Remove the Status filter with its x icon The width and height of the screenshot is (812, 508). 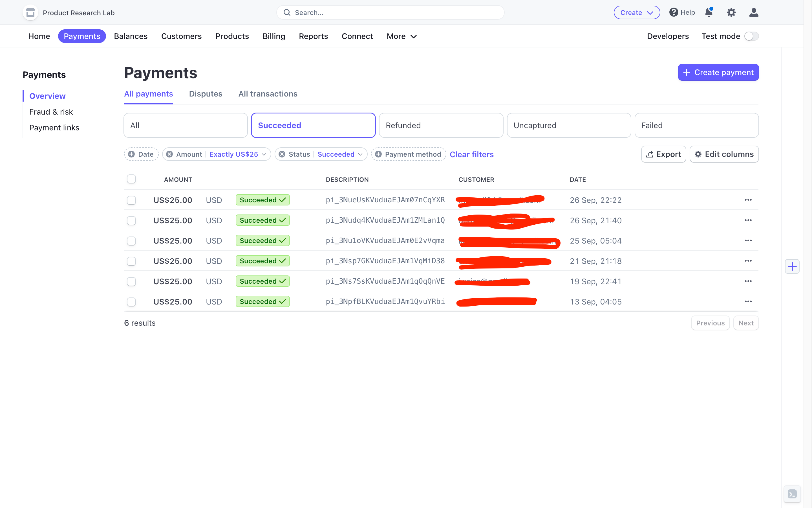tap(282, 154)
